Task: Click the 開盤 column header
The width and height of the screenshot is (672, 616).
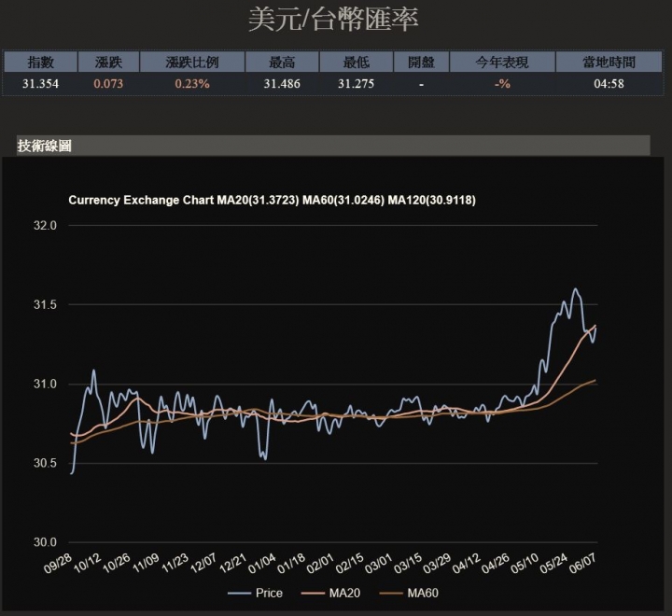Action: (421, 63)
